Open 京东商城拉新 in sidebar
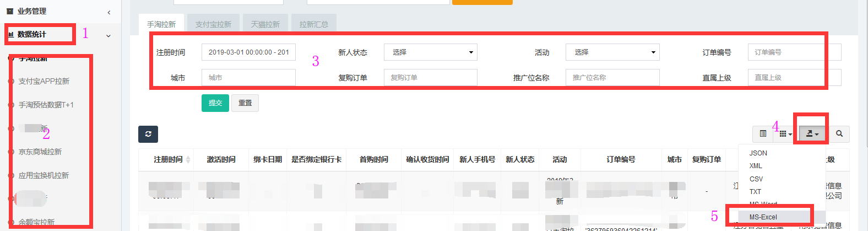 (40, 152)
